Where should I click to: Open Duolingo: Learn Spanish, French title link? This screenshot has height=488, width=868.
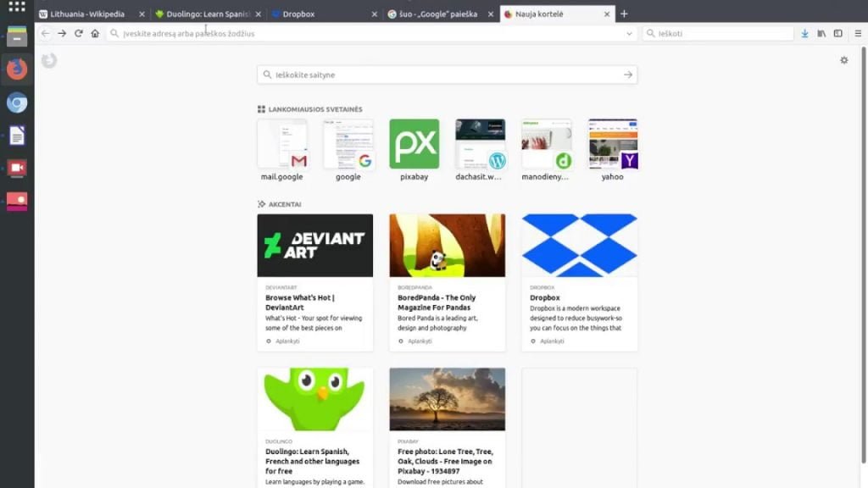pyautogui.click(x=312, y=462)
